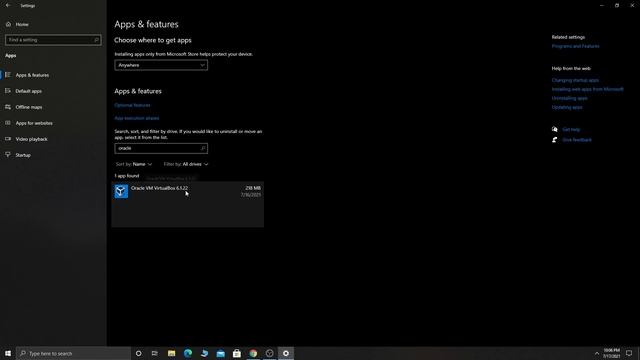Screen dimensions: 640x360
Task: Click the search icon in the app filter box
Action: click(203, 148)
